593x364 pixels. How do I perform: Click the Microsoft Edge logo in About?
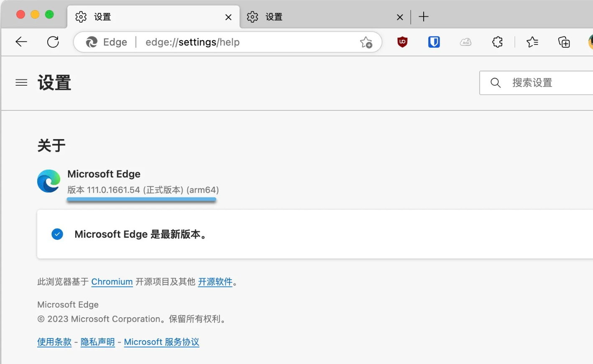pyautogui.click(x=49, y=181)
